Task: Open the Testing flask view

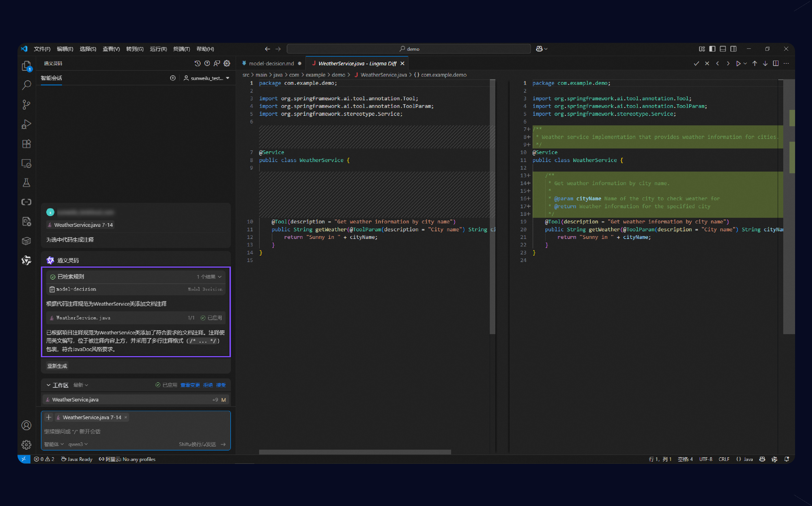Action: 27,183
